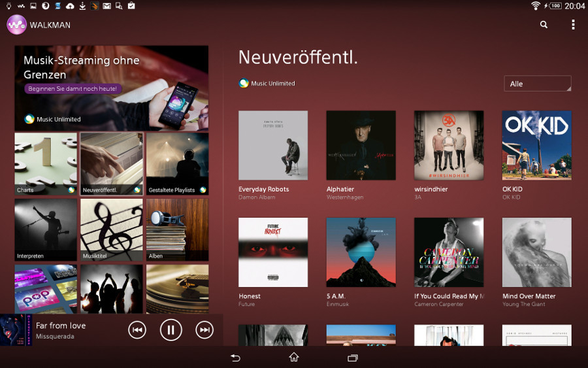Open the recent apps button
588x368 pixels.
click(353, 358)
